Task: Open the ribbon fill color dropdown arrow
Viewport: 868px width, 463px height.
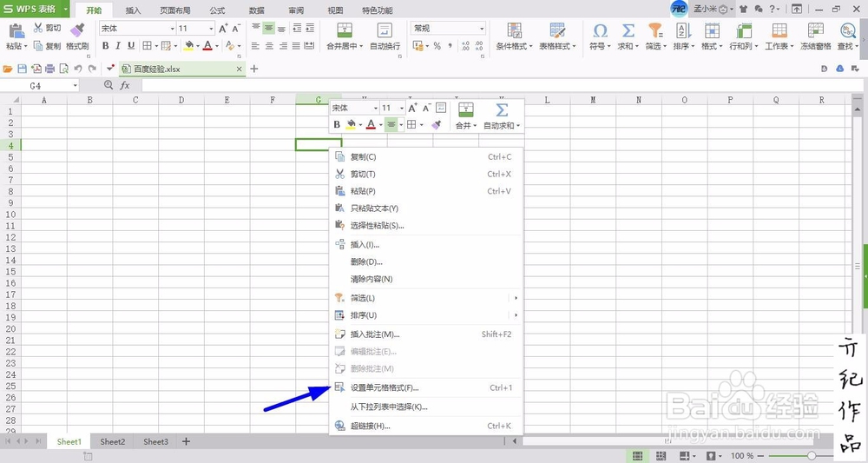Action: (x=198, y=46)
